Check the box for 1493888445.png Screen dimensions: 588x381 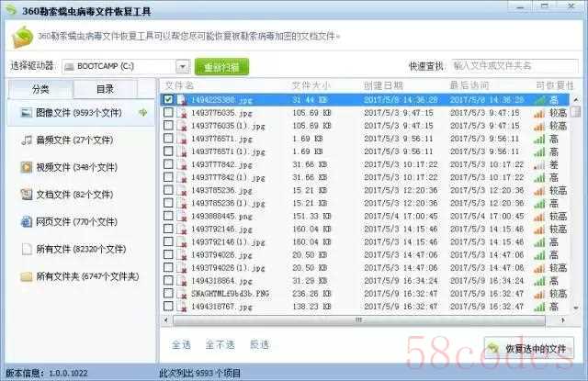tap(168, 216)
